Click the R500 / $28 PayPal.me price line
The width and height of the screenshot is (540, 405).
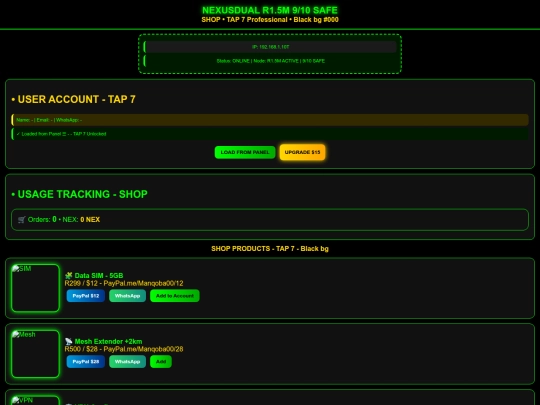[x=124, y=349]
